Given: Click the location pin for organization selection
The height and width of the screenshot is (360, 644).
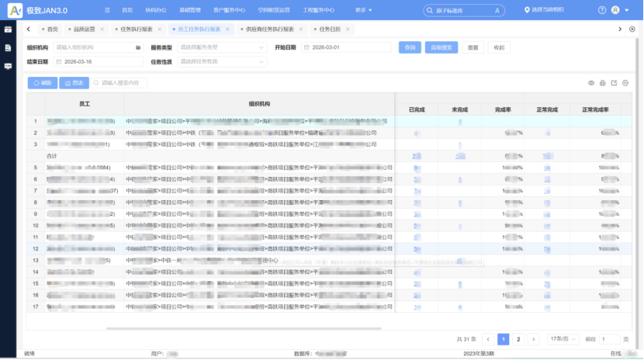Looking at the screenshot, I should tap(527, 10).
